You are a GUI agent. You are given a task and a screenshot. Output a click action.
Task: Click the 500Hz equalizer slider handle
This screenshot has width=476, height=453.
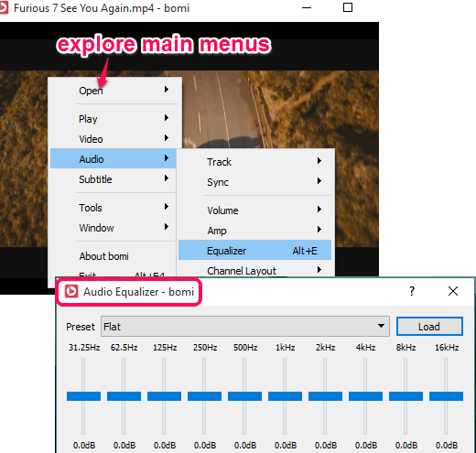click(x=244, y=396)
